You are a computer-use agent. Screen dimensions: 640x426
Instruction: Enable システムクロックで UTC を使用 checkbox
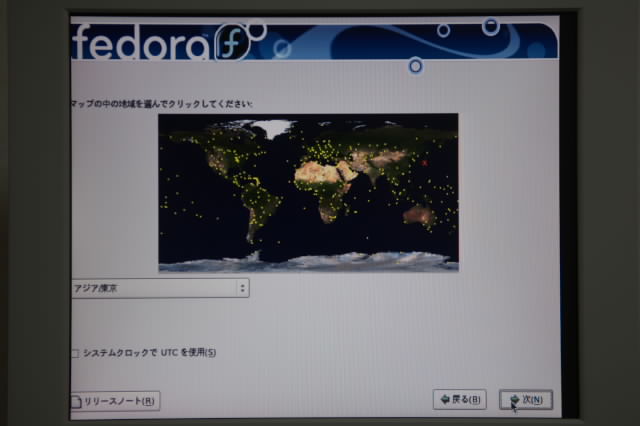(75, 353)
